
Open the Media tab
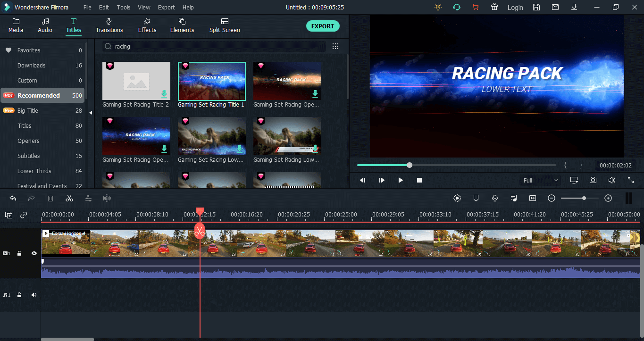click(x=16, y=25)
